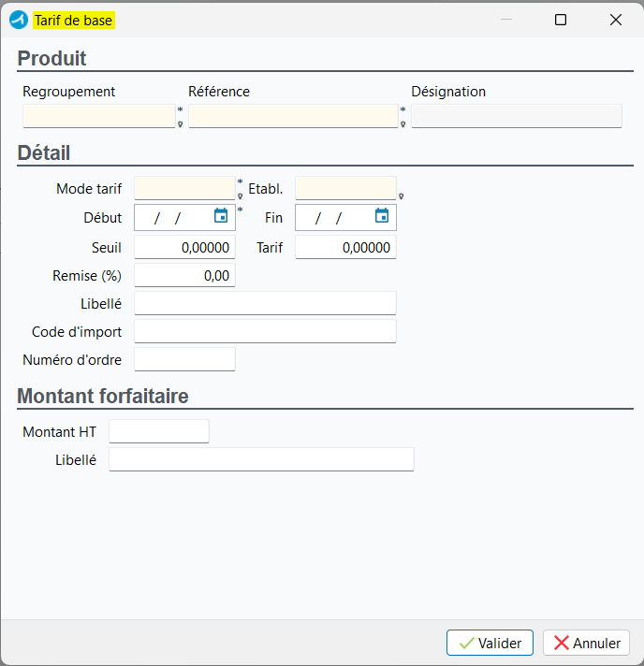Viewport: 644px width, 666px height.
Task: Click the Numéro d'ordre field
Action: tap(185, 359)
